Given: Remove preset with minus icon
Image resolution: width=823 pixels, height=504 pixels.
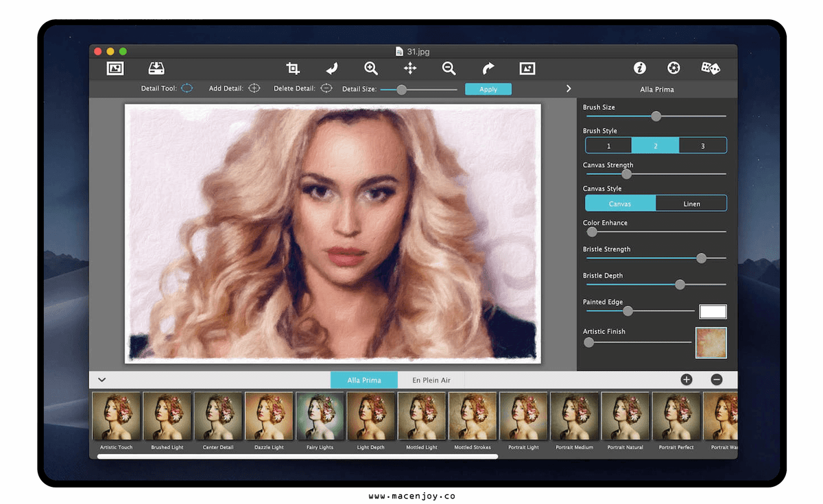Looking at the screenshot, I should pos(717,379).
